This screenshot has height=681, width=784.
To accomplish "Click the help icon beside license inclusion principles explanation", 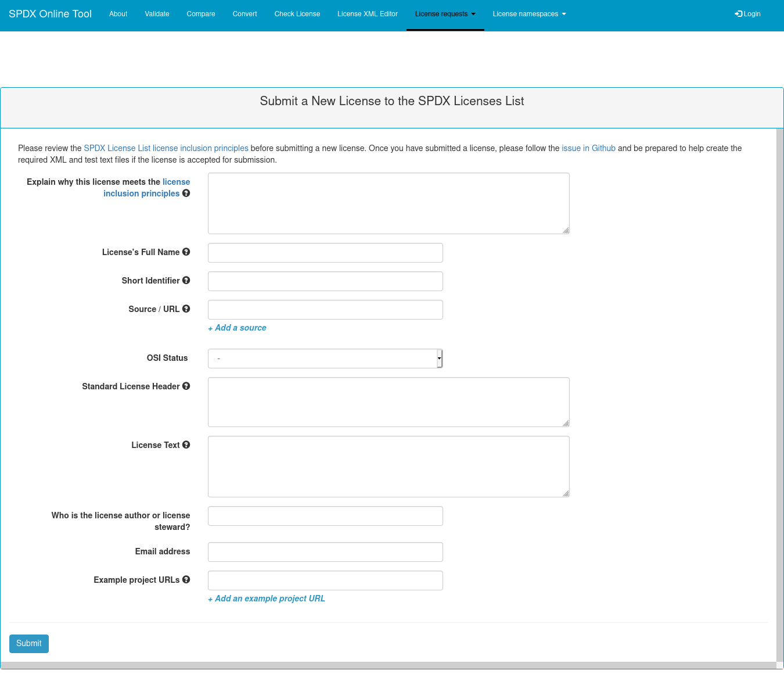I will [x=186, y=193].
